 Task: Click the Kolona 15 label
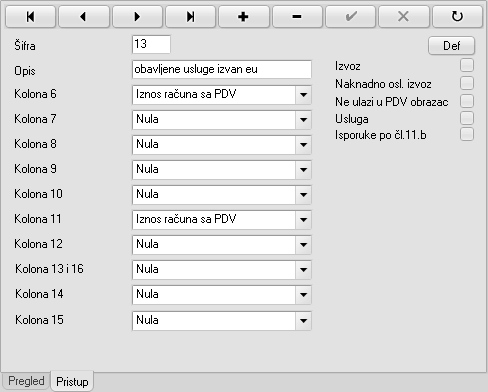[39, 320]
